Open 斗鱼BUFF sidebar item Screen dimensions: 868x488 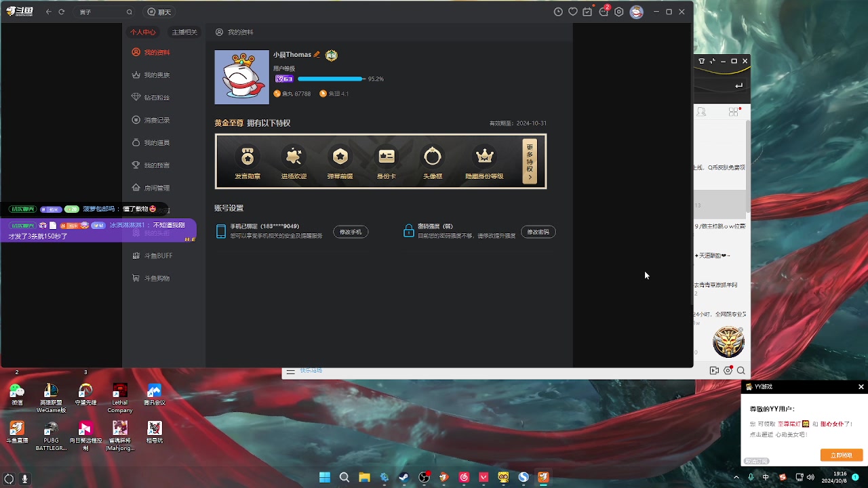click(153, 256)
